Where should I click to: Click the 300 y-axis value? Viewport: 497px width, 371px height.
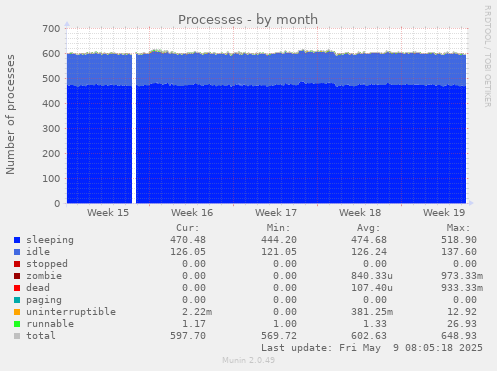[51, 129]
